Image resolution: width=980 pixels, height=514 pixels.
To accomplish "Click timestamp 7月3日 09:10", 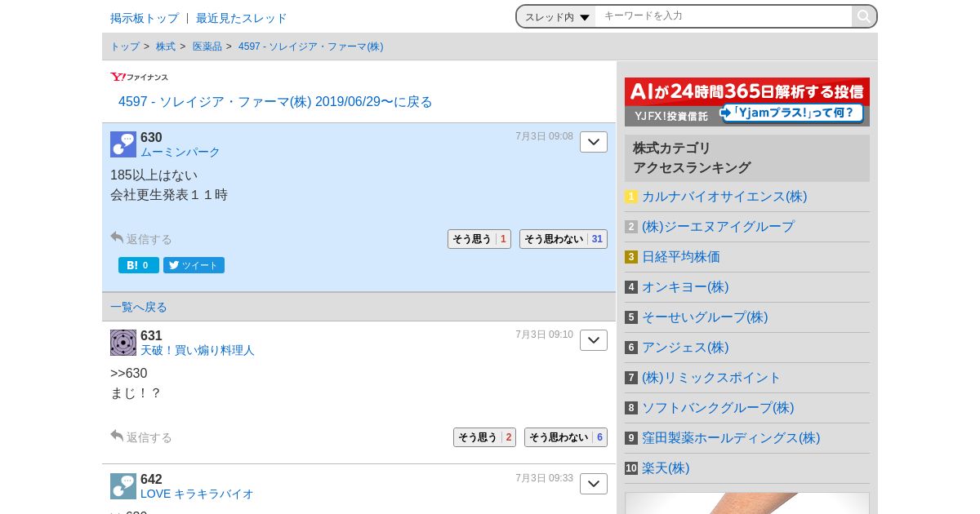I will pyautogui.click(x=544, y=335).
